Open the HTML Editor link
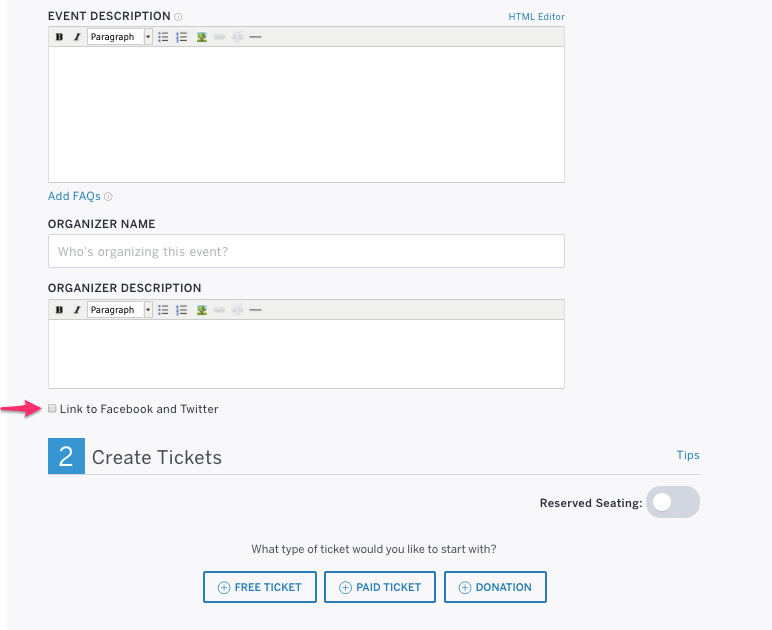Screen dimensions: 772x630 click(536, 17)
